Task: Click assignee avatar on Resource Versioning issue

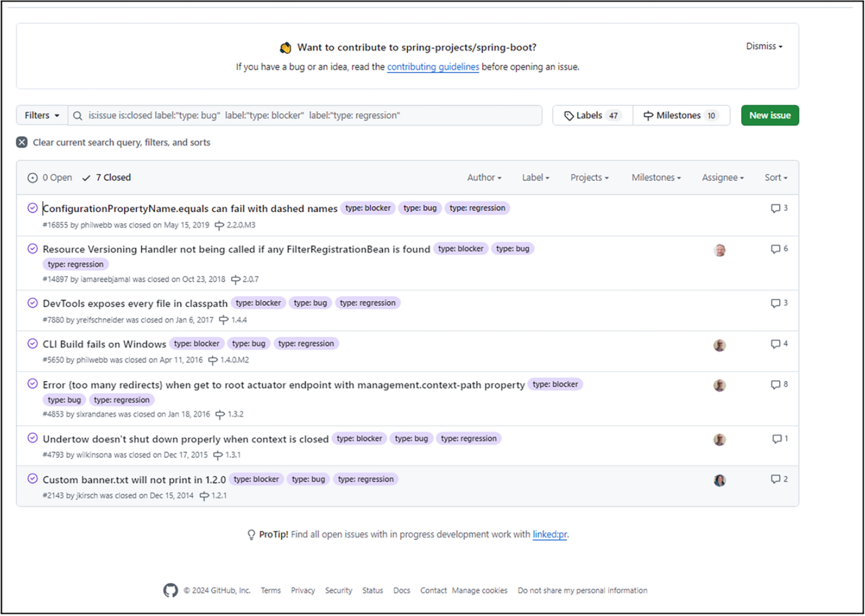Action: pos(719,251)
